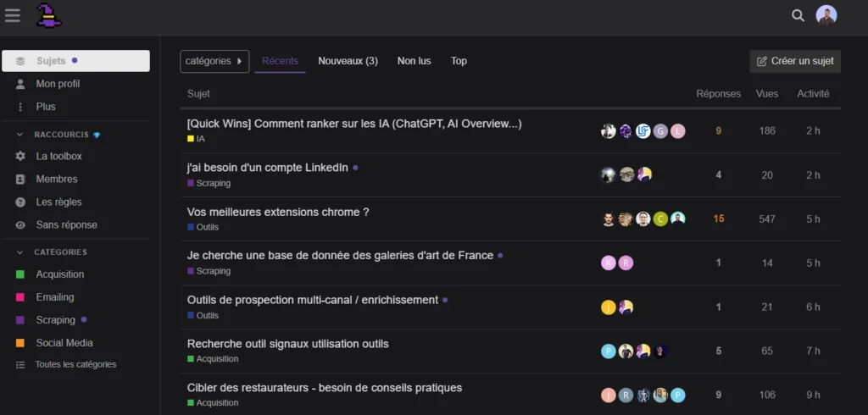868x415 pixels.
Task: Click Scraping tag under LinkedIn topic
Action: (x=209, y=183)
